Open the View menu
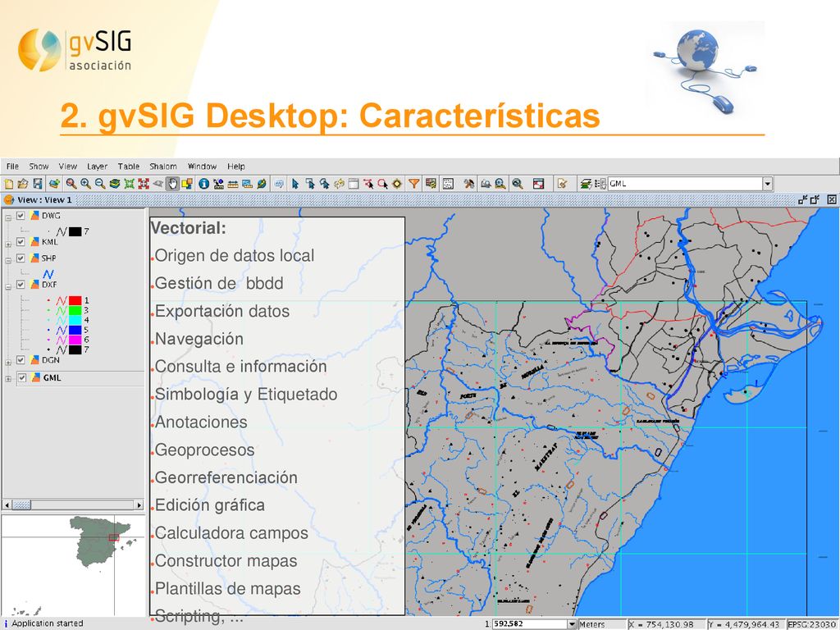 [68, 167]
